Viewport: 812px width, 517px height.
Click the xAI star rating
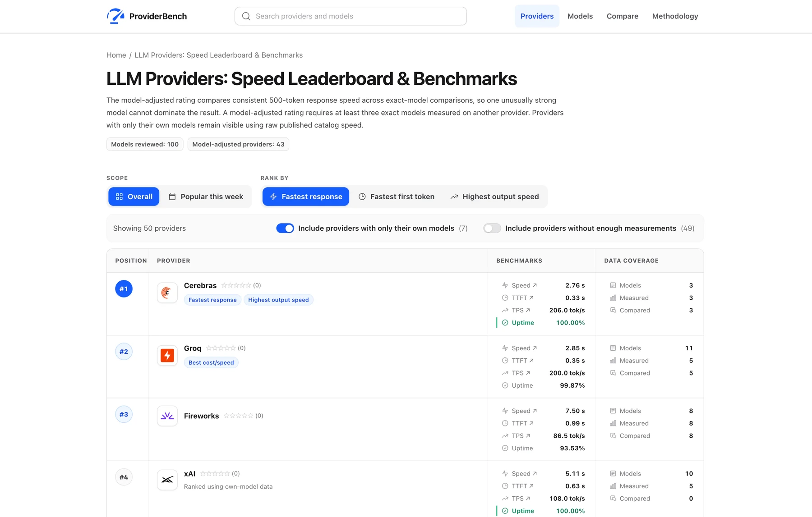pyautogui.click(x=215, y=473)
